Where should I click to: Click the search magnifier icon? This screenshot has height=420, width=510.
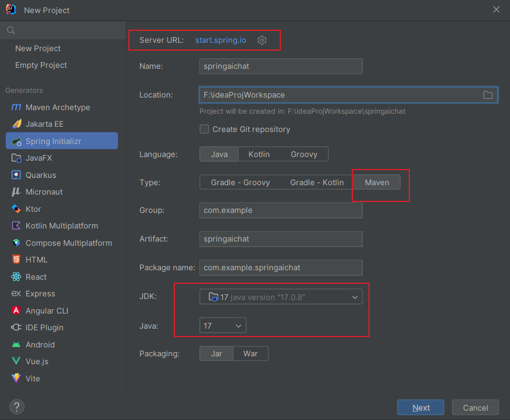coord(11,30)
